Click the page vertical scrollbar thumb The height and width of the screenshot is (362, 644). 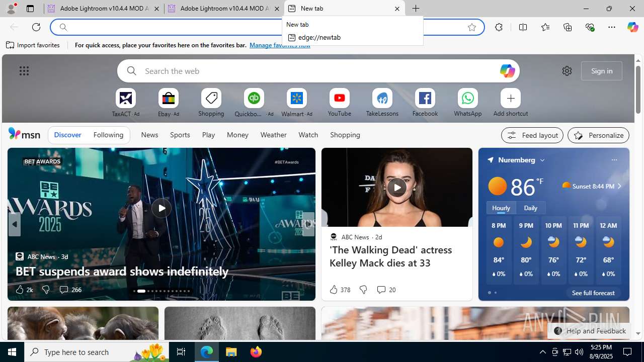[638, 89]
